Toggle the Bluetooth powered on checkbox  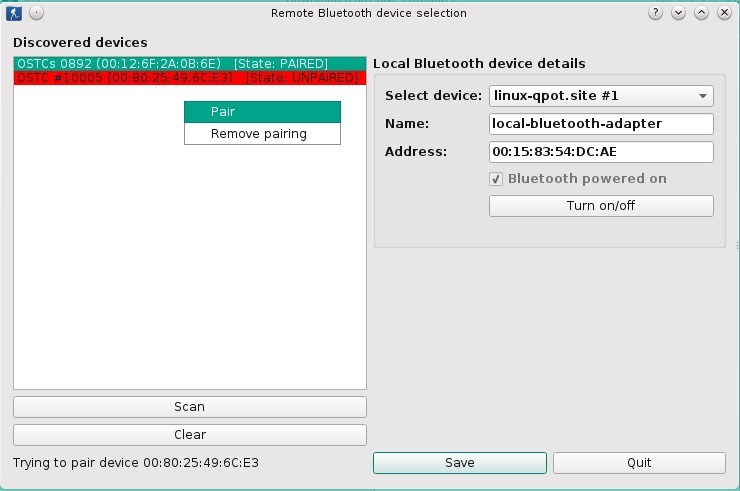click(496, 179)
